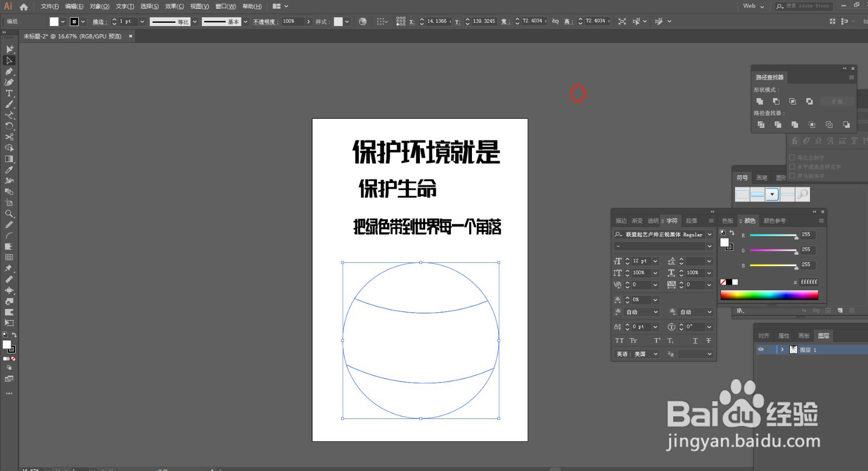Image resolution: width=868 pixels, height=471 pixels.
Task: Toggle constrain width and height proportions link
Action: [556, 21]
